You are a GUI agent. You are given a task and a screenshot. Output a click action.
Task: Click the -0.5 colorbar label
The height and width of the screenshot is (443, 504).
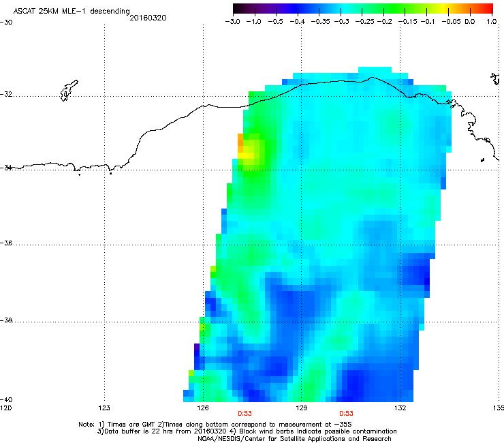point(275,22)
